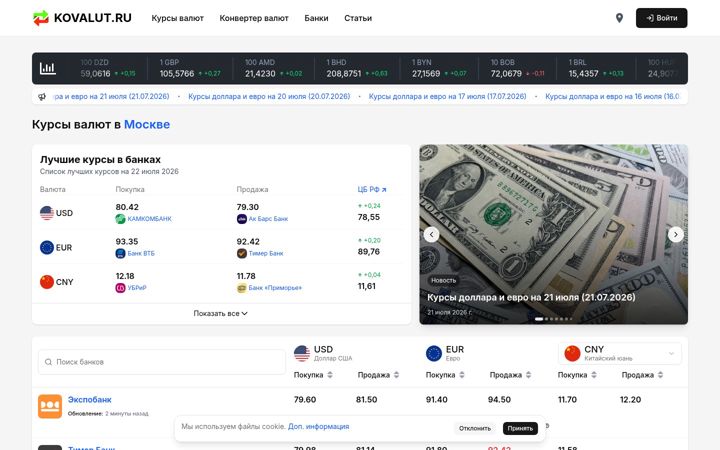Viewport: 720px width, 450px height.
Task: Open Конвертер валют menu
Action: pos(254,18)
